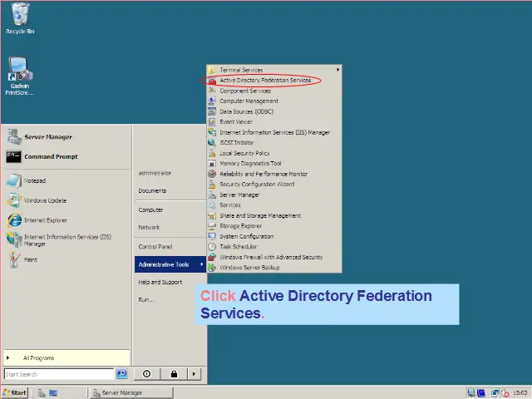Click Reliability and Performance Monitor icon
Image resolution: width=532 pixels, height=399 pixels.
[x=212, y=174]
